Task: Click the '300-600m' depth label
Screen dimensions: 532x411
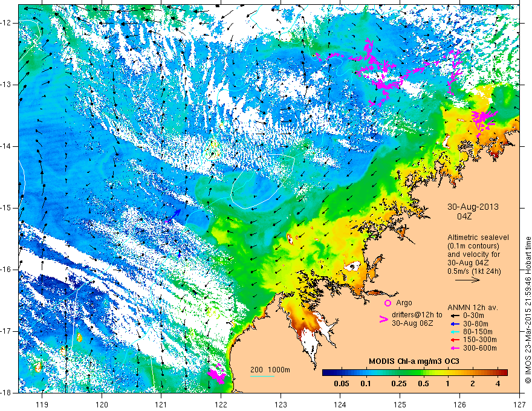Action: coord(480,348)
